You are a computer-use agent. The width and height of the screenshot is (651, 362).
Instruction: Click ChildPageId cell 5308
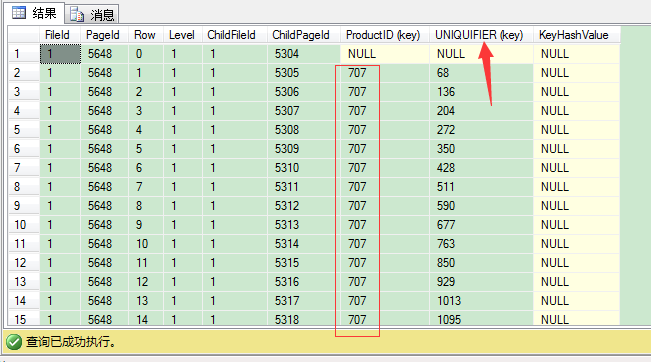coord(304,130)
